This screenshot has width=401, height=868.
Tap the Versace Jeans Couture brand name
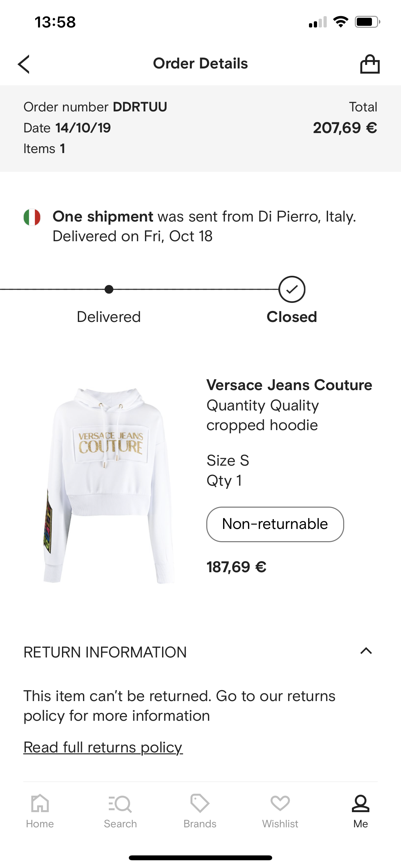[289, 385]
